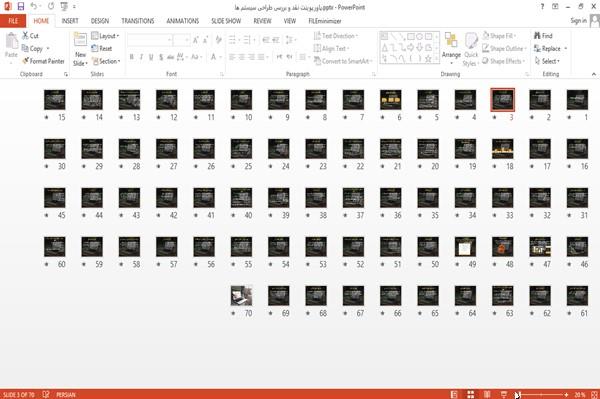The height and width of the screenshot is (399, 600).
Task: Click the zoom slider in status bar
Action: [x=541, y=394]
